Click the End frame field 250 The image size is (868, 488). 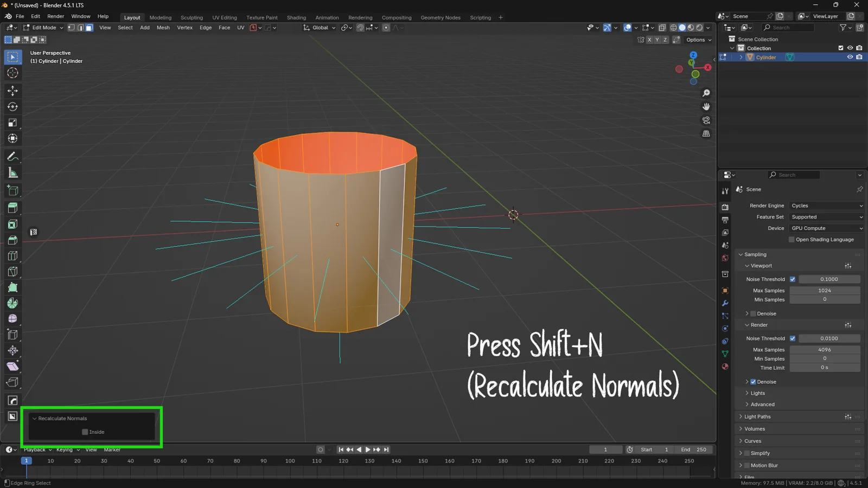(x=694, y=450)
